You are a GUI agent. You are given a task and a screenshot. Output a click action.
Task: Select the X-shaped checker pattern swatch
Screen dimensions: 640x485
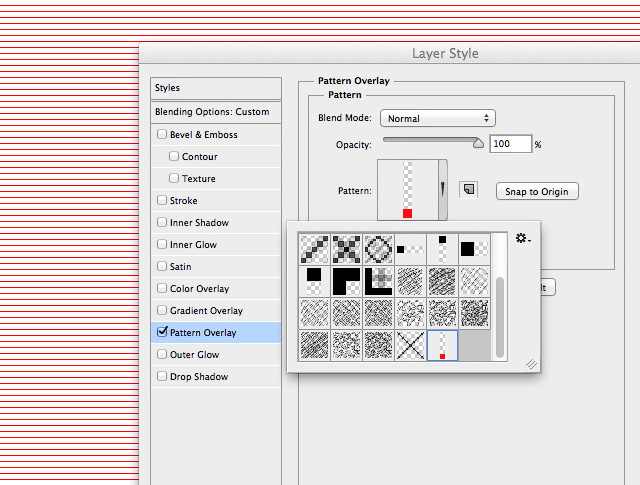[x=346, y=249]
